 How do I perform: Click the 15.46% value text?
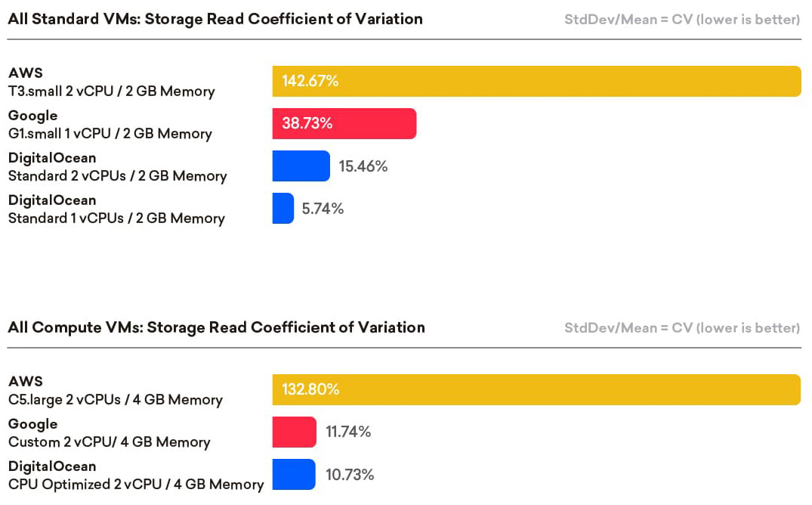[363, 166]
